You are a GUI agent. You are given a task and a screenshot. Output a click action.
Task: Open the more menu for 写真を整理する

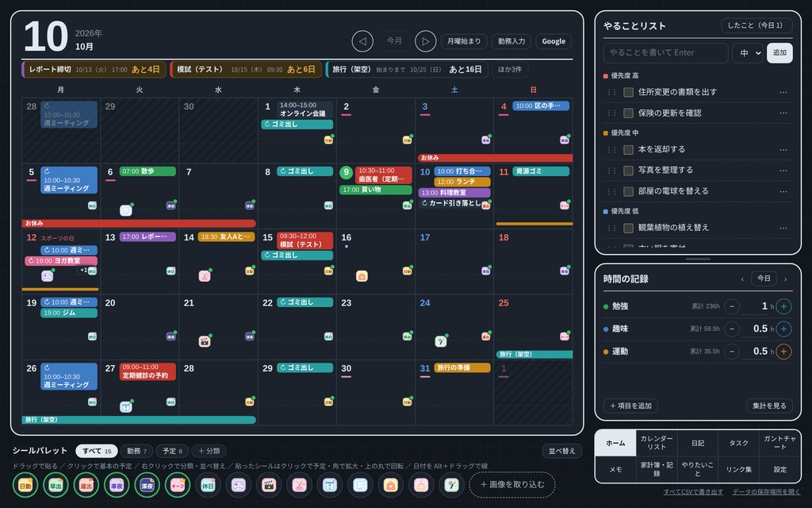(x=783, y=171)
